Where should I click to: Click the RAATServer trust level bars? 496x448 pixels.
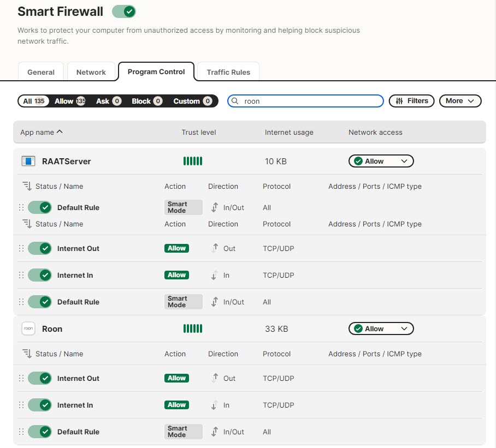click(192, 161)
